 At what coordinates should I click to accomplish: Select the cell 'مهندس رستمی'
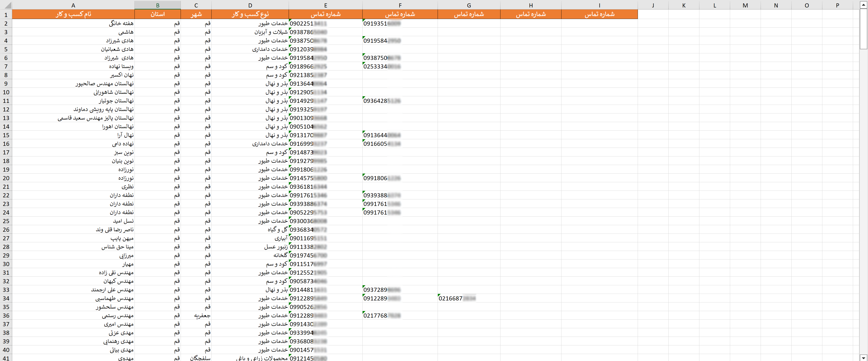coord(73,316)
